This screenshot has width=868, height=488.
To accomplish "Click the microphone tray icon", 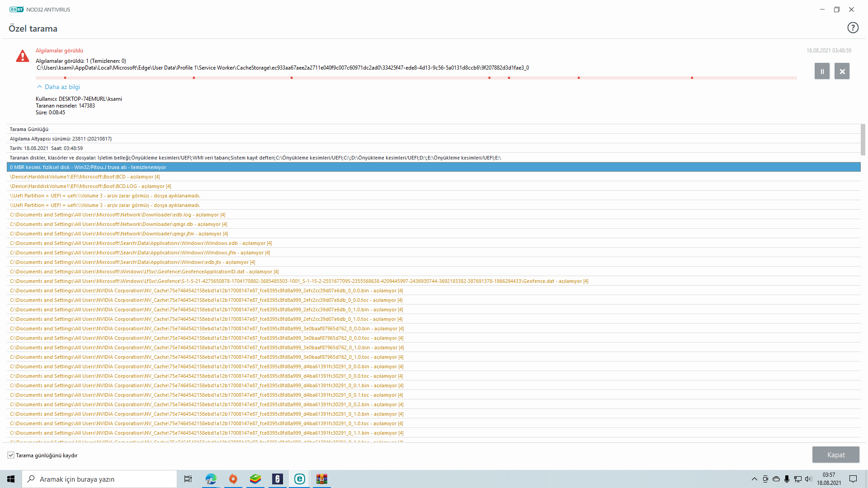I will 787,479.
